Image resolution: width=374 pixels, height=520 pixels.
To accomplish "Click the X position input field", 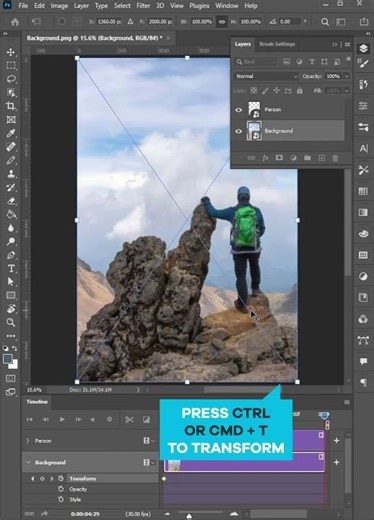I will (x=109, y=22).
